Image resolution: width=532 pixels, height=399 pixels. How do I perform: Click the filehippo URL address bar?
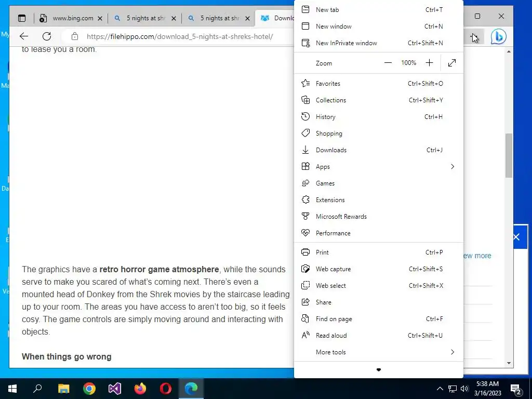click(180, 37)
